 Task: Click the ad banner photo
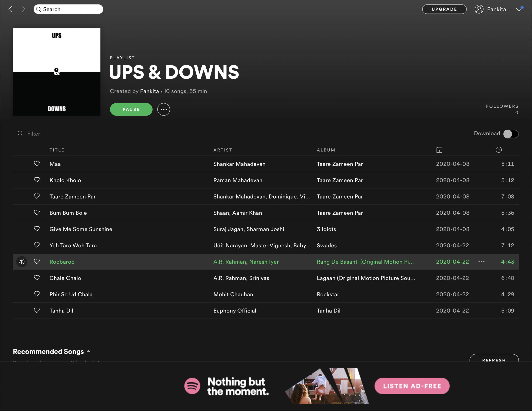click(x=327, y=386)
